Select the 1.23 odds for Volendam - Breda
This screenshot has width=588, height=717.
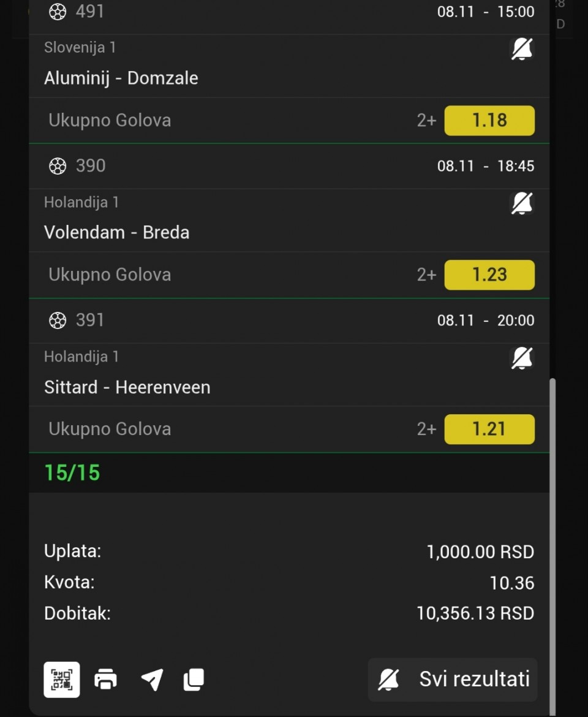click(x=489, y=275)
